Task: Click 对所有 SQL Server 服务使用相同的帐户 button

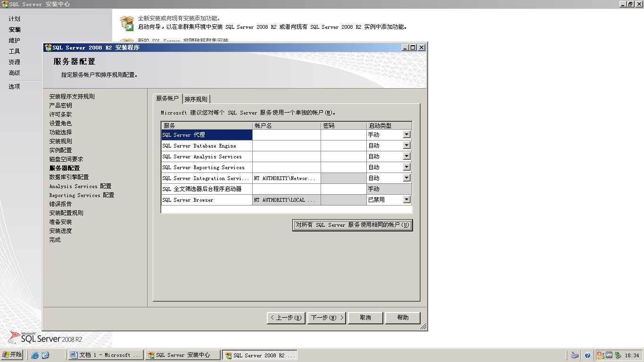Action: click(x=352, y=225)
